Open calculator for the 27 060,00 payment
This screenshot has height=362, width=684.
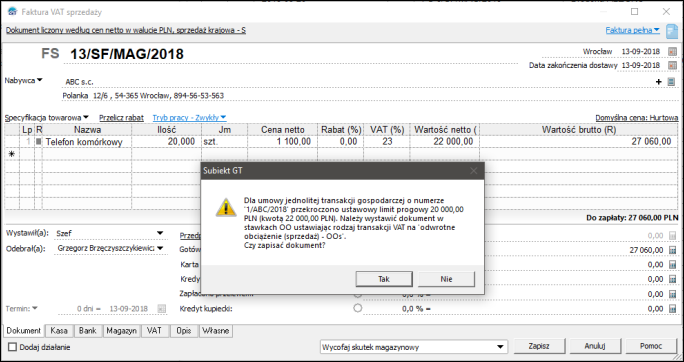pyautogui.click(x=672, y=250)
